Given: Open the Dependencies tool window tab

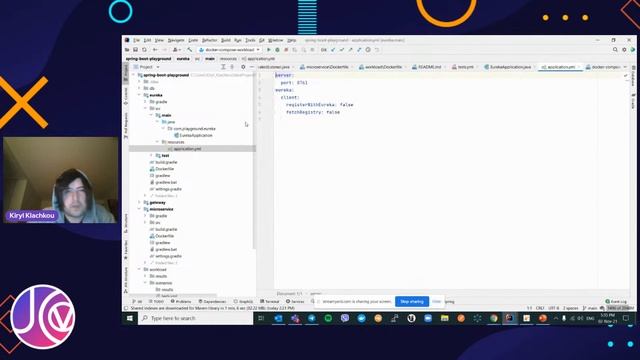Looking at the screenshot, I should click(212, 302).
